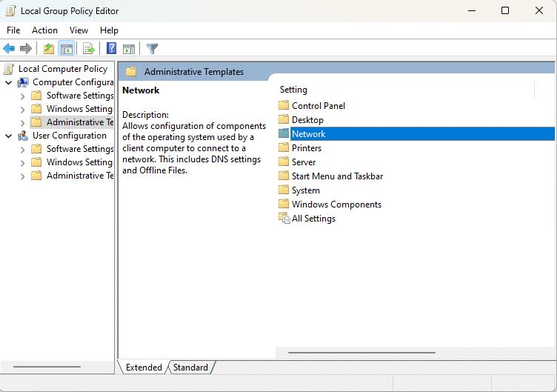This screenshot has width=557, height=392.
Task: Switch to the Standard tab
Action: pyautogui.click(x=190, y=368)
